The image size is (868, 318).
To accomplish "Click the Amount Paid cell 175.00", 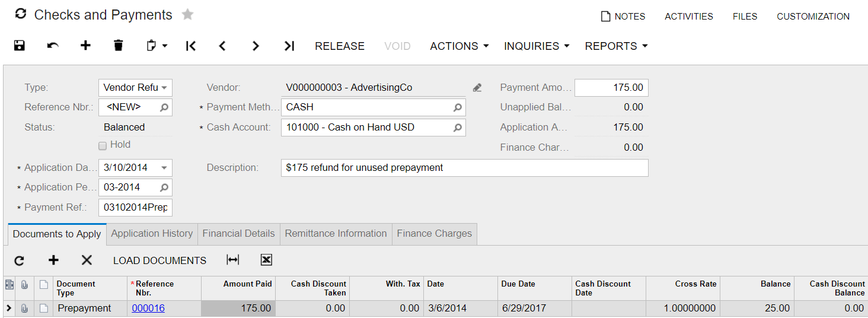I will click(238, 309).
